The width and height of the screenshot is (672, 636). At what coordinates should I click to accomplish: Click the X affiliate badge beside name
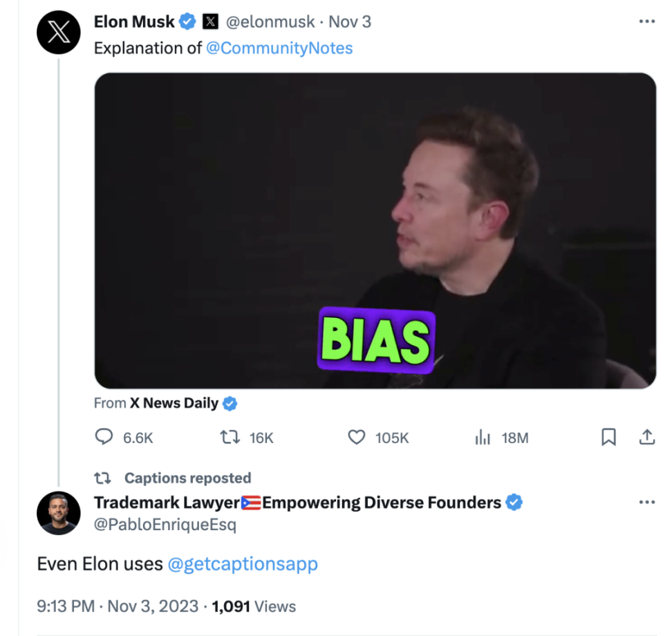tap(210, 22)
